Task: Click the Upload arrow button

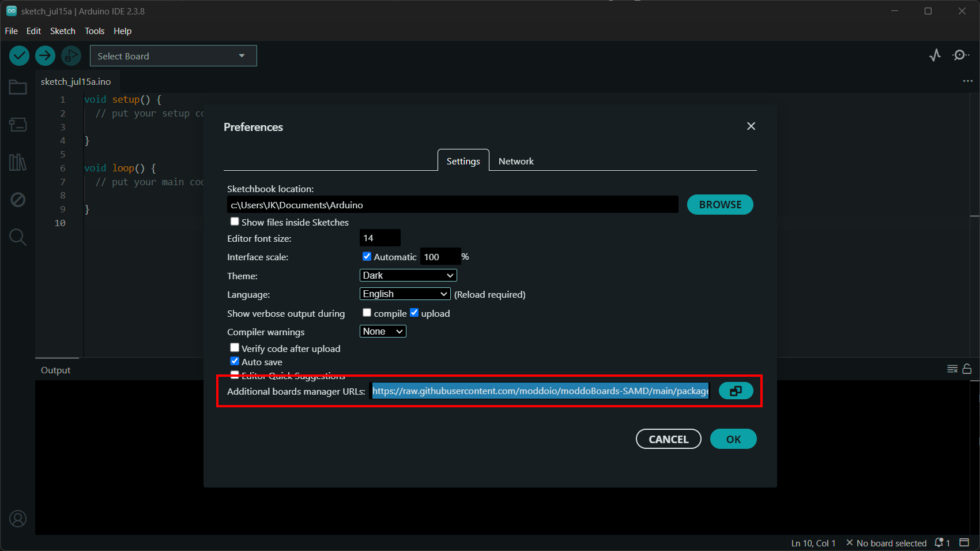Action: pyautogui.click(x=45, y=55)
